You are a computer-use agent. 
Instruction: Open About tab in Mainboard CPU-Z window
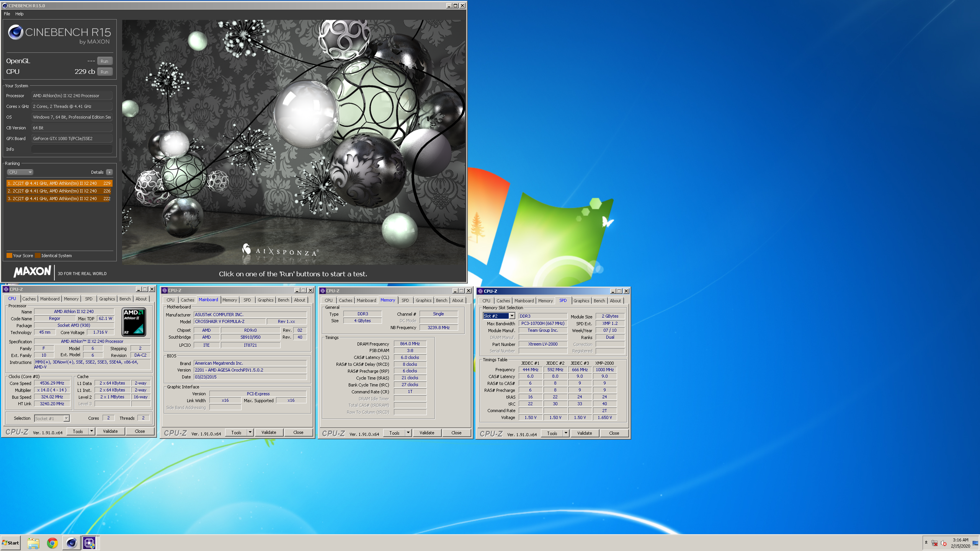299,300
